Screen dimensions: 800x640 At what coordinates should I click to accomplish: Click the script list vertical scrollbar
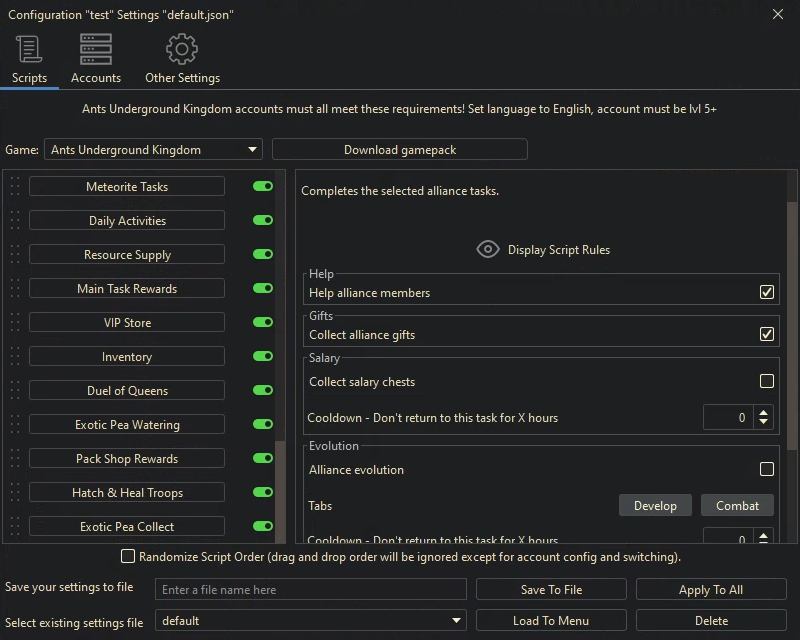pos(280,491)
